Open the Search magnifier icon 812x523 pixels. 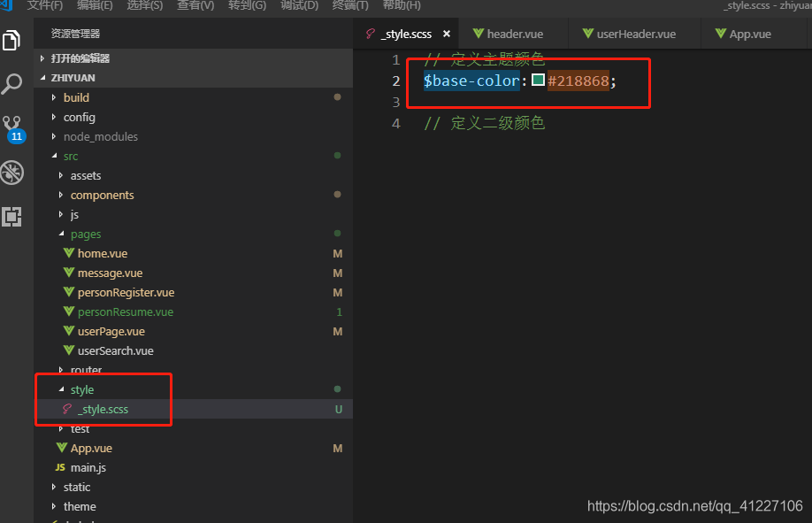(11, 83)
